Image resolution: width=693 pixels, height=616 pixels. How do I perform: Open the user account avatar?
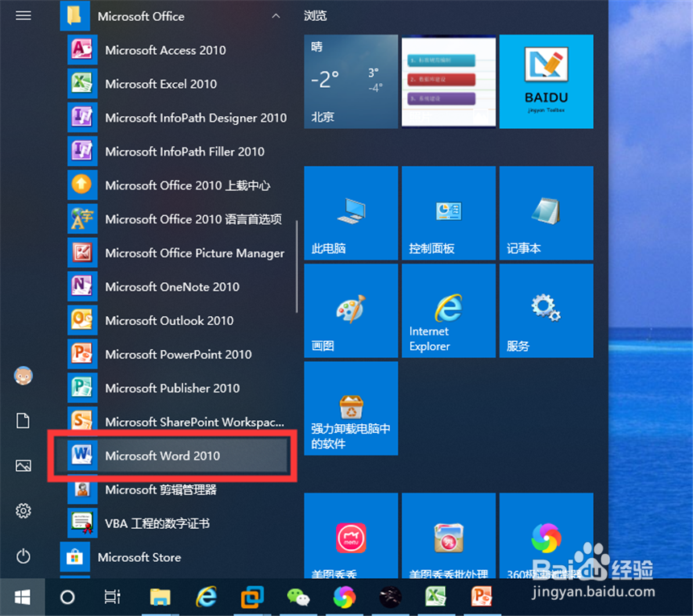click(x=23, y=376)
